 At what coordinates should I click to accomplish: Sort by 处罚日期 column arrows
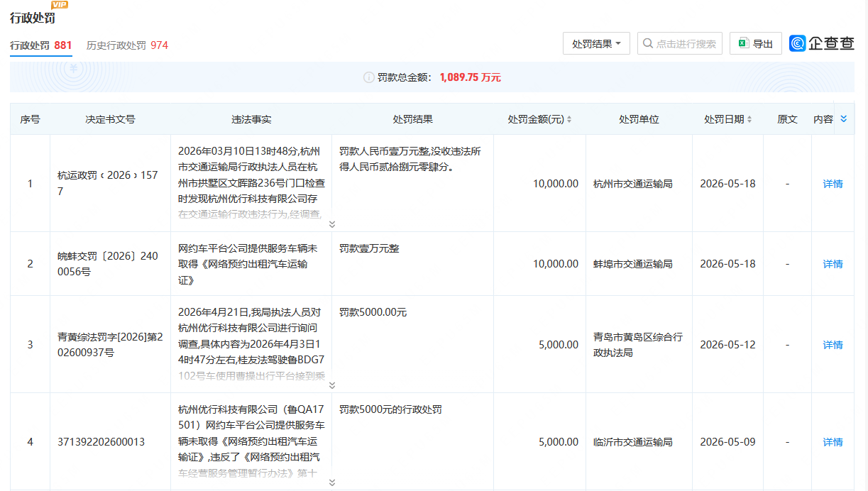pos(749,120)
